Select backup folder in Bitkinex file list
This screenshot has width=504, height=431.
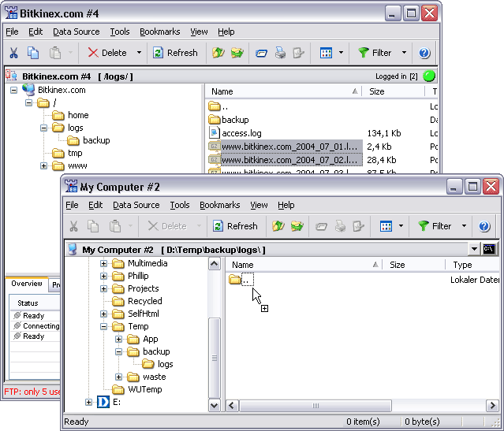(235, 120)
